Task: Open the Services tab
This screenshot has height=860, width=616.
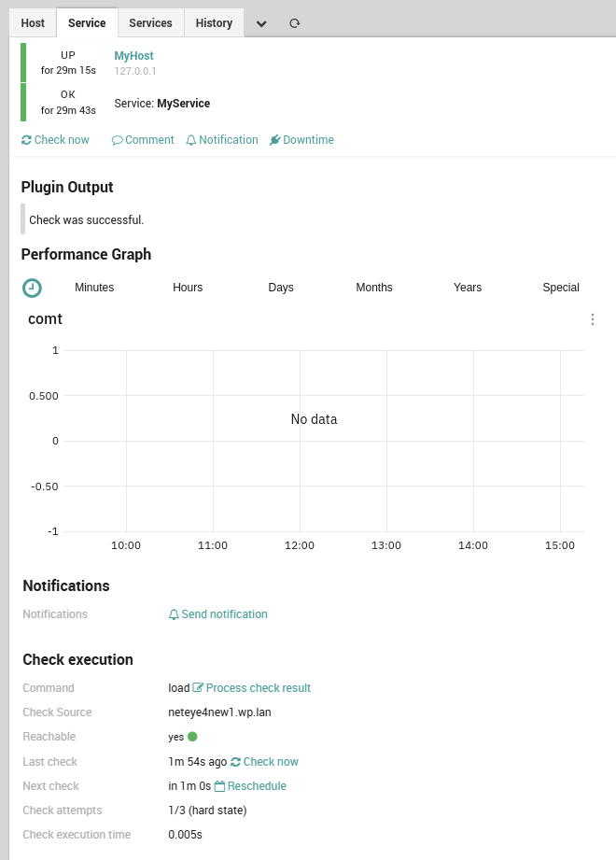Action: 150,22
